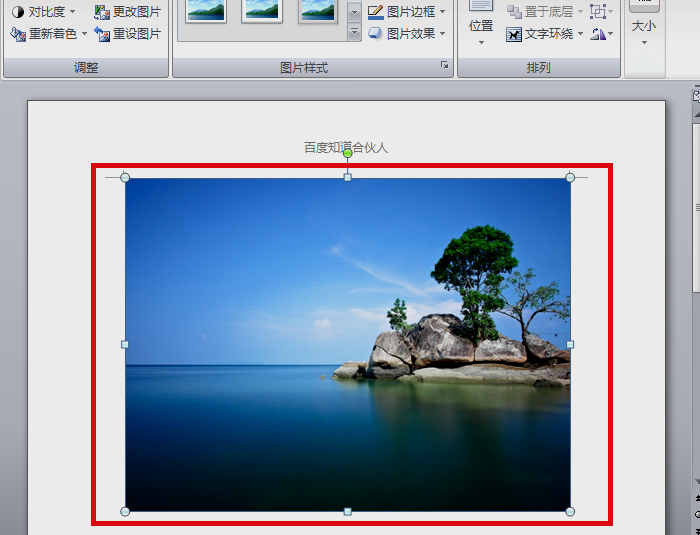The height and width of the screenshot is (535, 700).
Task: Click the vertical scrollbar of the document
Action: point(695,250)
